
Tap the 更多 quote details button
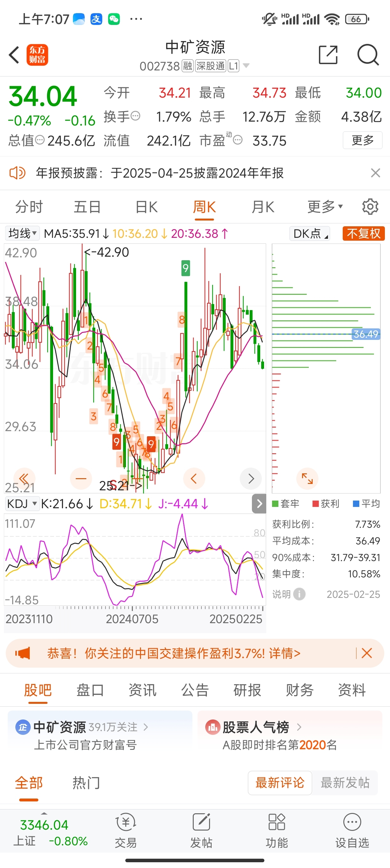click(x=363, y=140)
